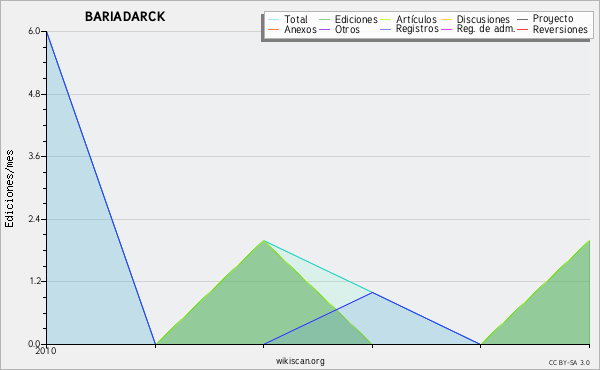Select the Ediciones legend entry

tap(356, 19)
